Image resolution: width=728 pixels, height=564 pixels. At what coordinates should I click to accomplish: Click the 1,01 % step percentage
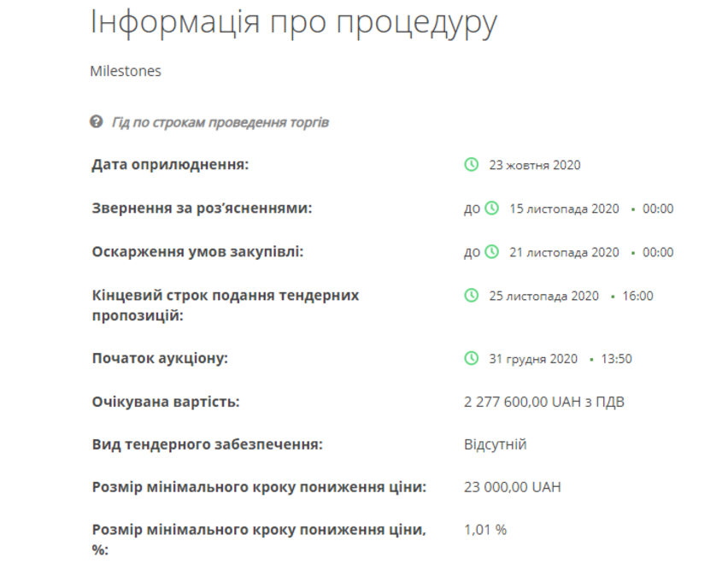(x=484, y=530)
